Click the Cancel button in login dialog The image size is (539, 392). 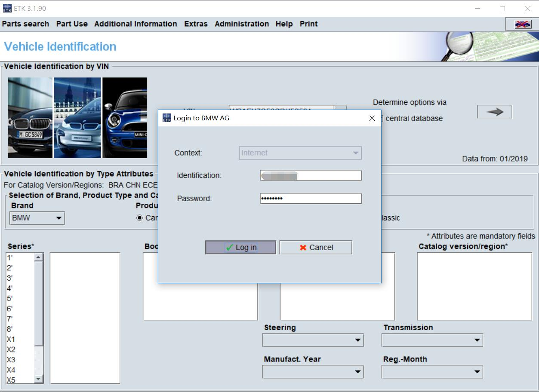pyautogui.click(x=316, y=247)
